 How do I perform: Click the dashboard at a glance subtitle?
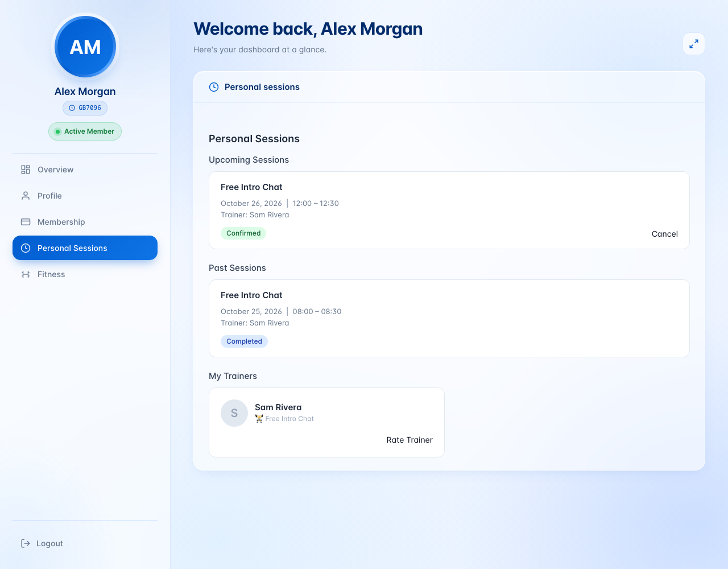pos(260,50)
